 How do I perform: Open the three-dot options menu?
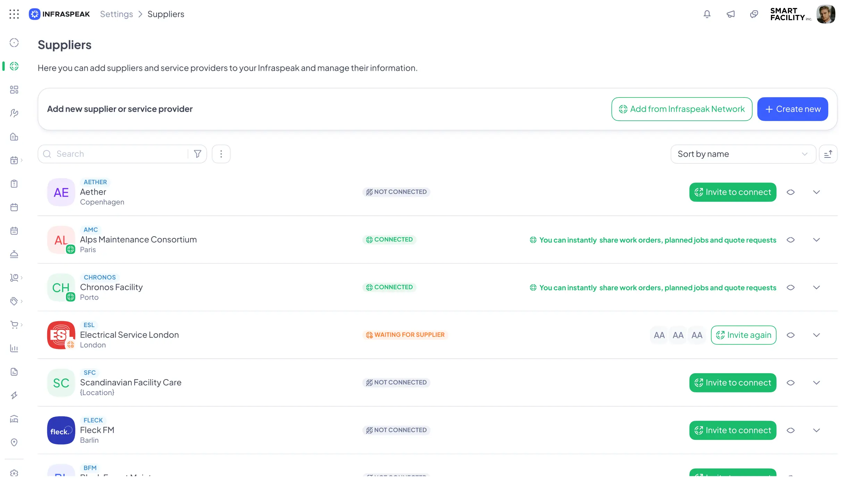[221, 154]
